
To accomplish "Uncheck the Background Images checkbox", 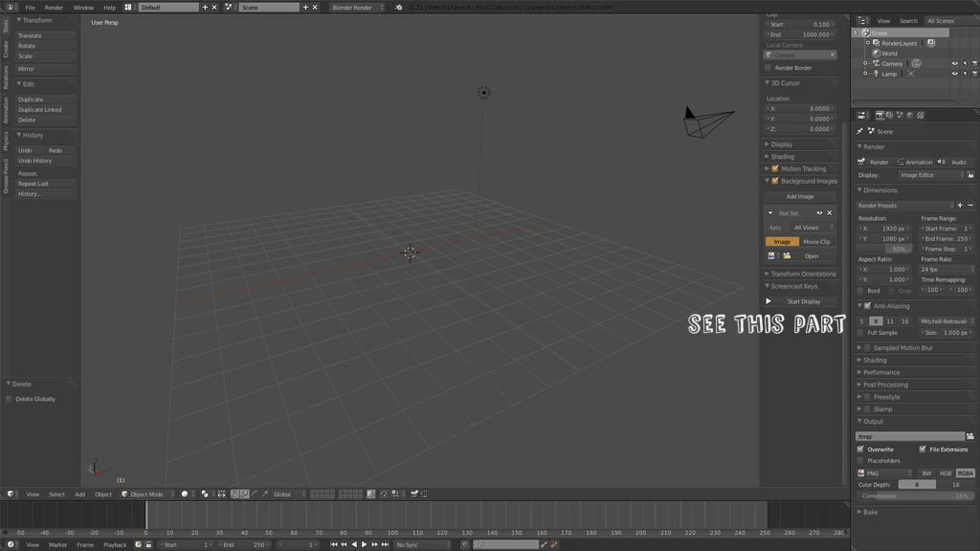I will point(775,181).
